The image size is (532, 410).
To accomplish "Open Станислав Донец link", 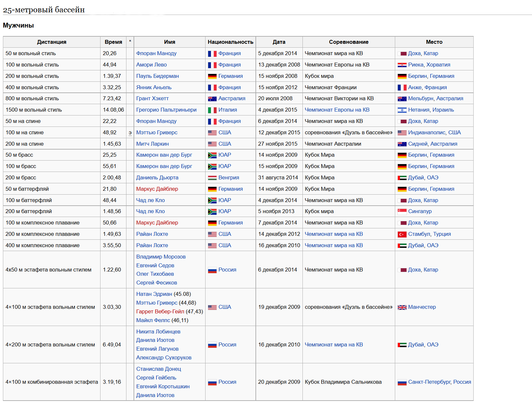I will point(159,369).
